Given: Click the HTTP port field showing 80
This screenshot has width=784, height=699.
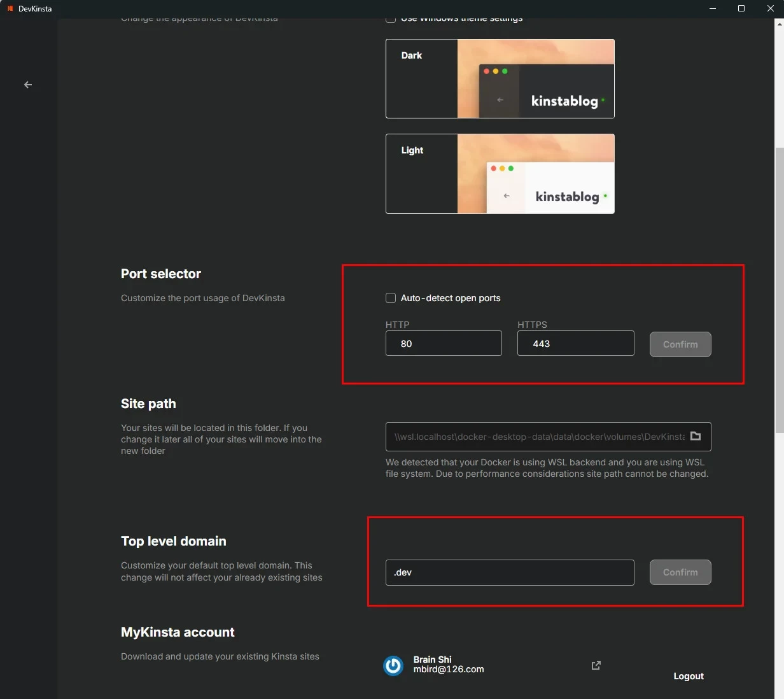Looking at the screenshot, I should 444,344.
